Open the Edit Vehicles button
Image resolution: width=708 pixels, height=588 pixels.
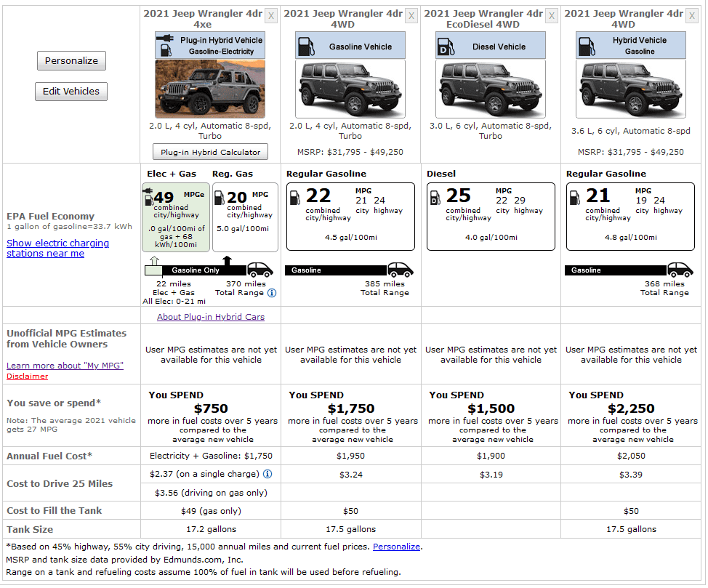pyautogui.click(x=71, y=92)
